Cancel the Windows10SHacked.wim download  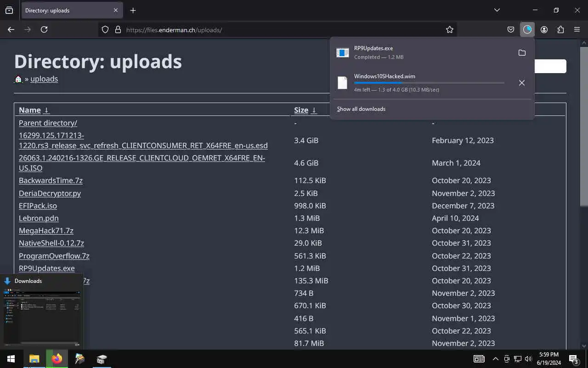(x=522, y=83)
